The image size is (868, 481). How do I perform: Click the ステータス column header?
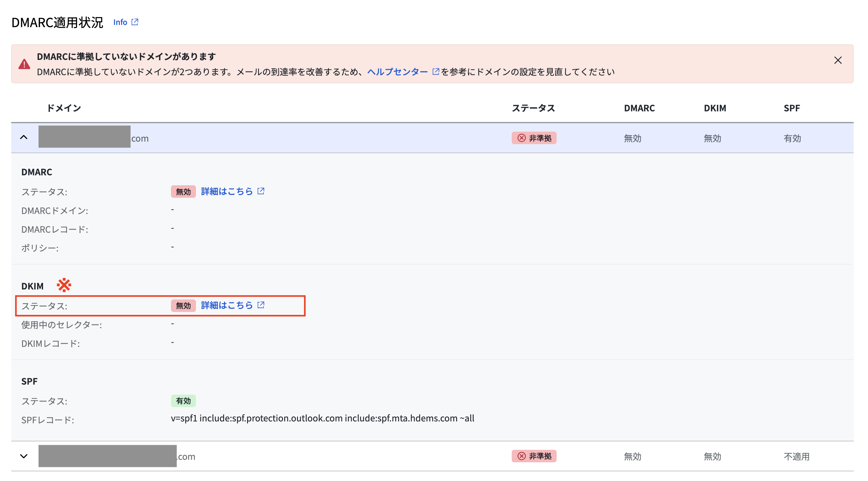pyautogui.click(x=534, y=108)
